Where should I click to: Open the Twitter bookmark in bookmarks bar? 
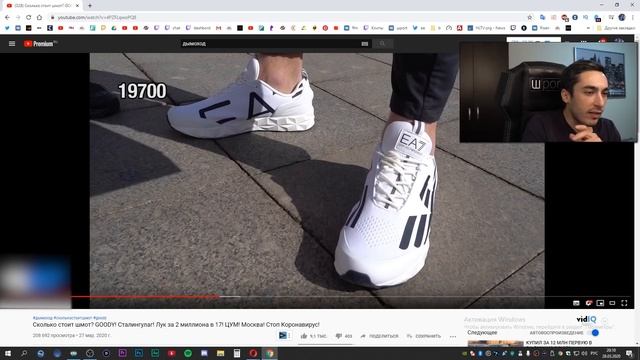[x=7, y=28]
